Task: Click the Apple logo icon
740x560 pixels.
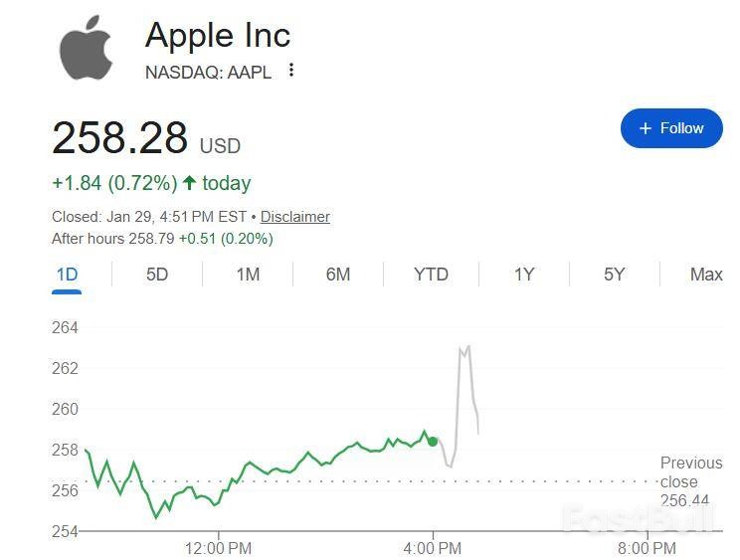Action: (87, 48)
